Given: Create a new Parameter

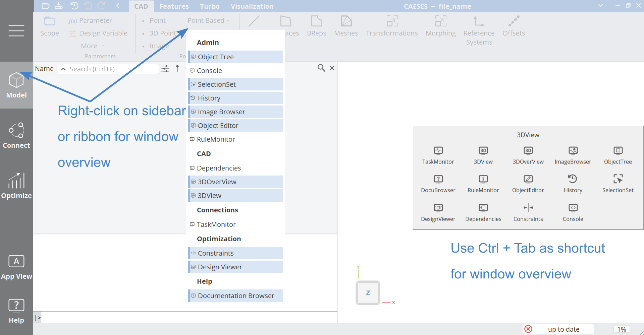Looking at the screenshot, I should pos(90,20).
